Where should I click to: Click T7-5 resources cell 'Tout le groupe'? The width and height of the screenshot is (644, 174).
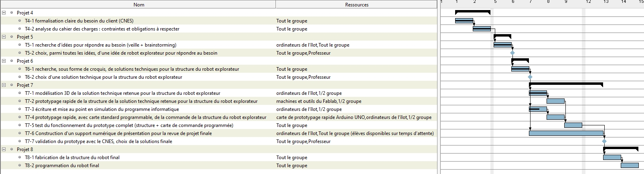[292, 125]
